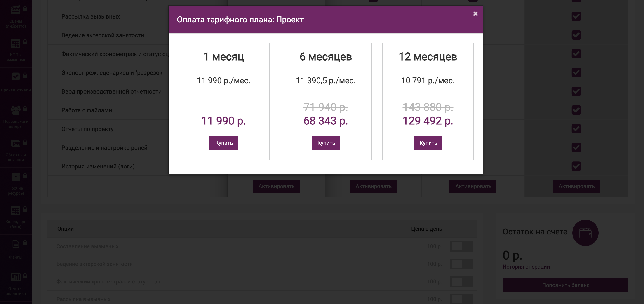Click checkmark in Ведение актерской занятости row

(576, 35)
